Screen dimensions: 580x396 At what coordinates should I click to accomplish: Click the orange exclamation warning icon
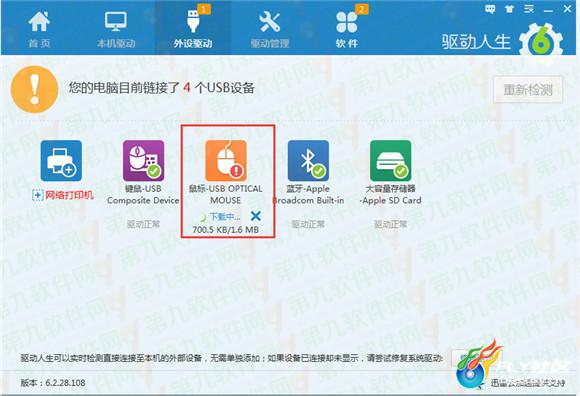point(34,89)
